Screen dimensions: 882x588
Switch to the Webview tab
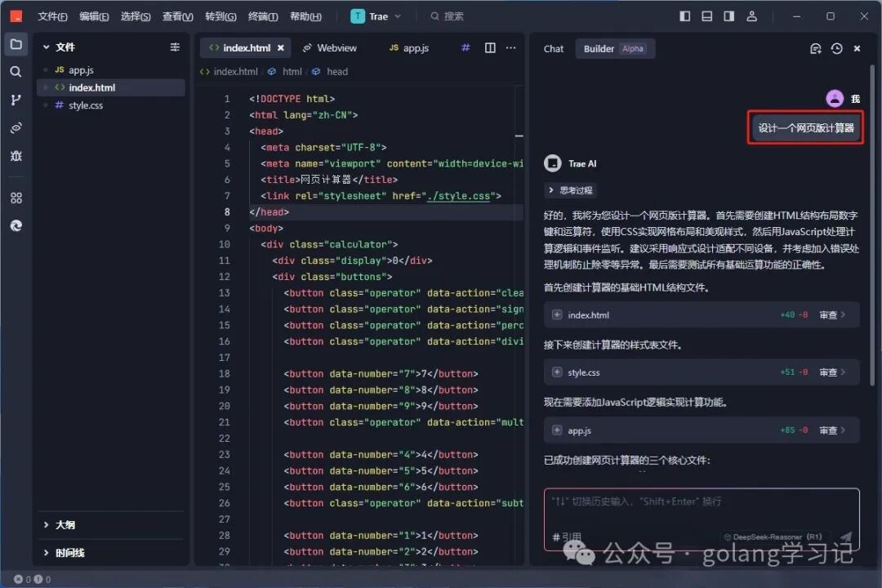click(330, 48)
